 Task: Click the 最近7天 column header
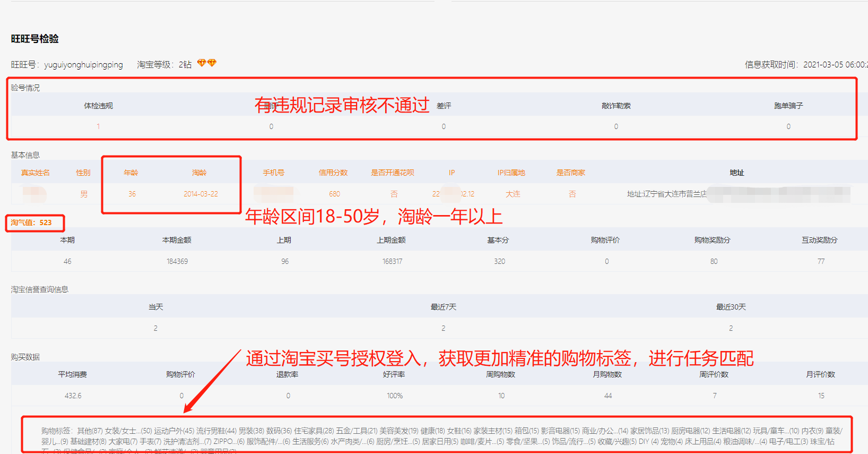(444, 307)
